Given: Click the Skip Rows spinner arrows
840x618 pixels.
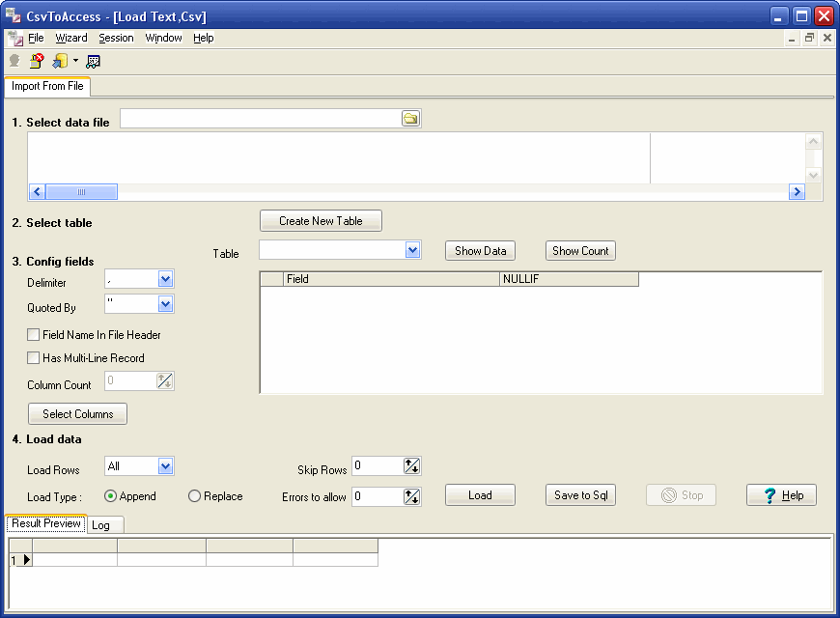Looking at the screenshot, I should pyautogui.click(x=411, y=465).
